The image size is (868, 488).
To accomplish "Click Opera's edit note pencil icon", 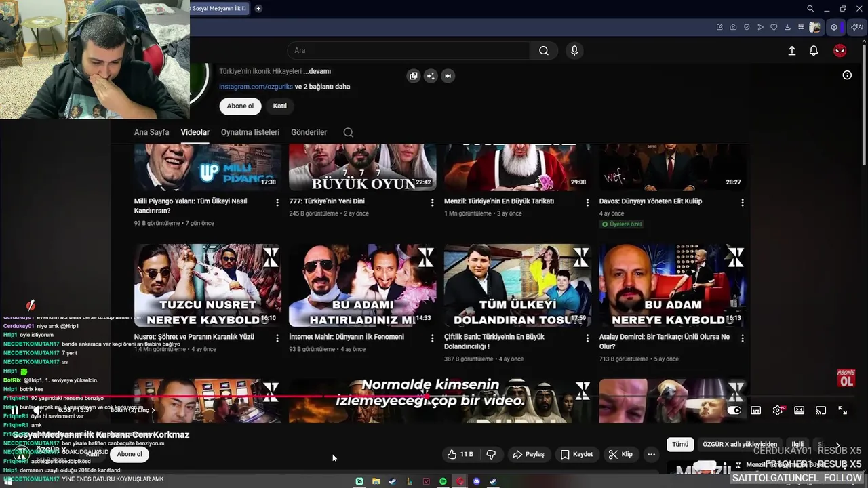I will [x=719, y=27].
